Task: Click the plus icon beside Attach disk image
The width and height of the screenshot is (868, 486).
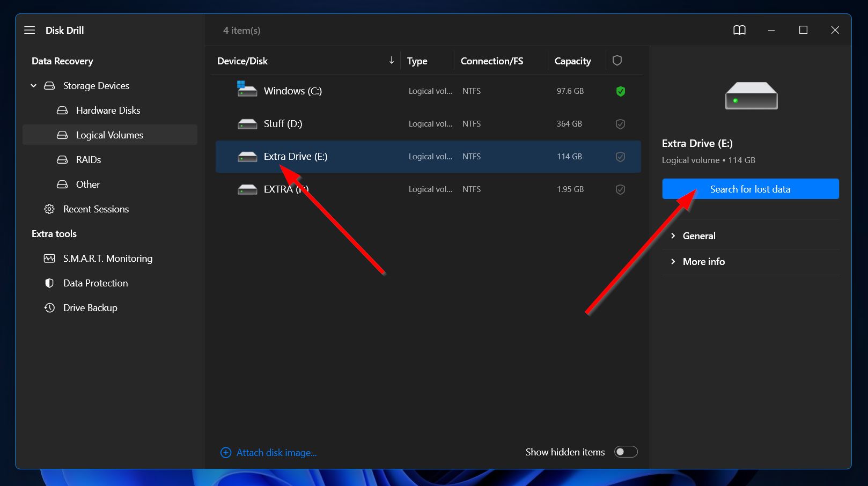Action: click(226, 452)
